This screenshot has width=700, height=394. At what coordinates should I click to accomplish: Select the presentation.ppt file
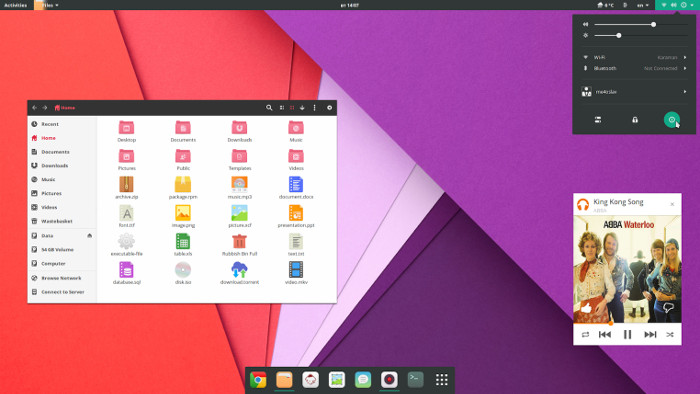[296, 213]
